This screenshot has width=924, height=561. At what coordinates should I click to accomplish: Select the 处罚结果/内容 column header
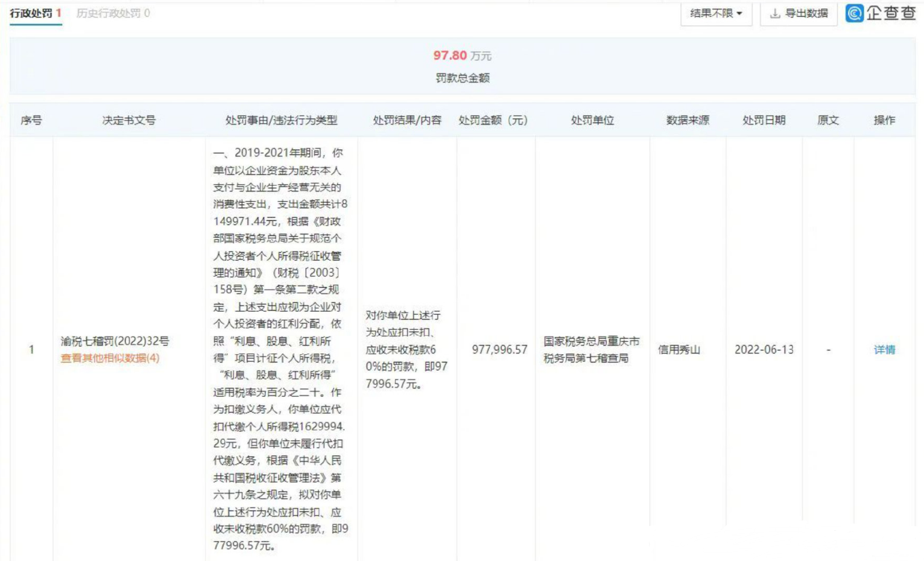407,120
